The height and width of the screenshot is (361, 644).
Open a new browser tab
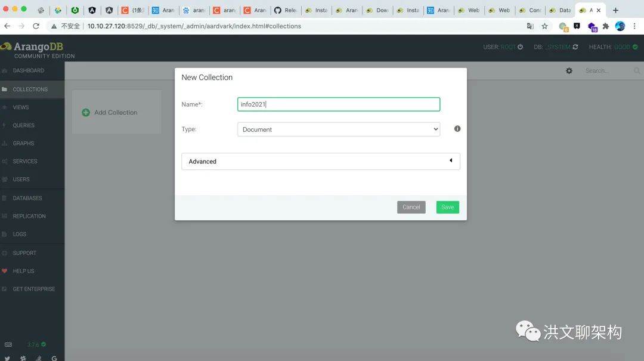[615, 10]
